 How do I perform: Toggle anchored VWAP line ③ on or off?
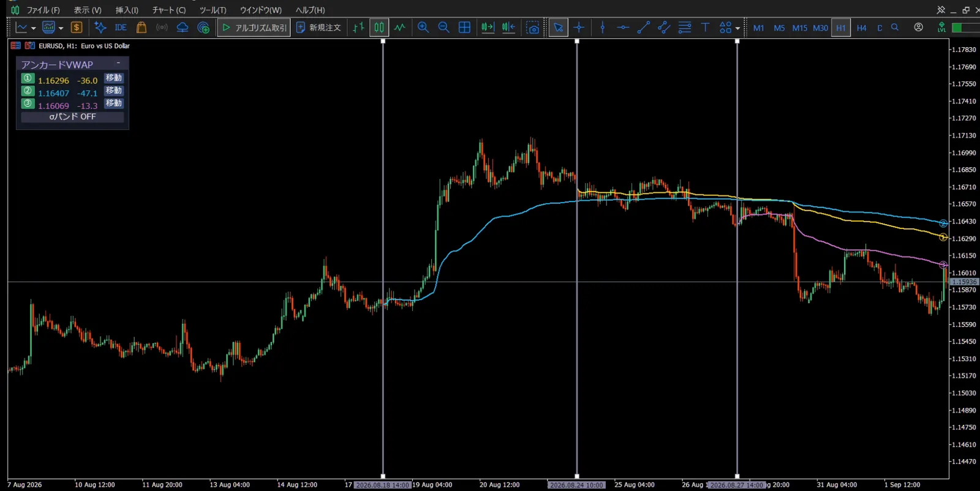tap(28, 104)
